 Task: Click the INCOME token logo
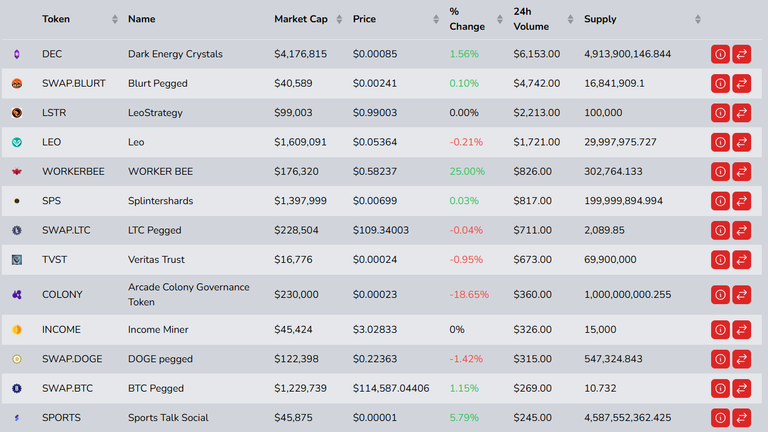click(17, 330)
